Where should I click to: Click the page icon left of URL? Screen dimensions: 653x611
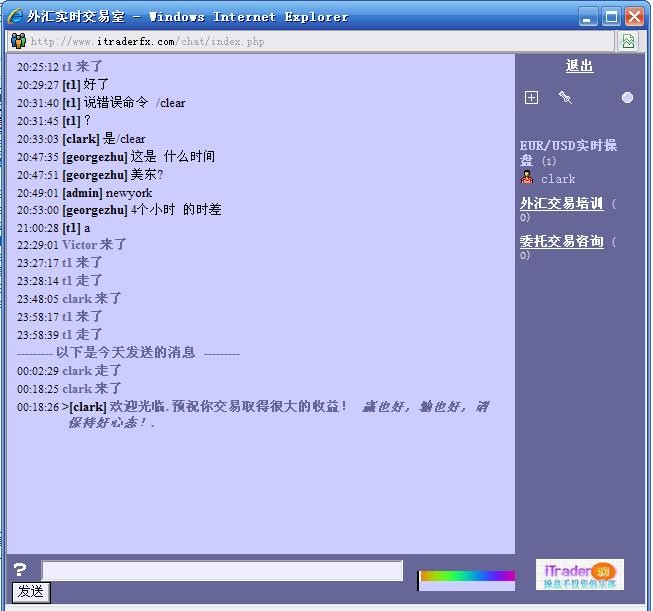pyautogui.click(x=18, y=41)
